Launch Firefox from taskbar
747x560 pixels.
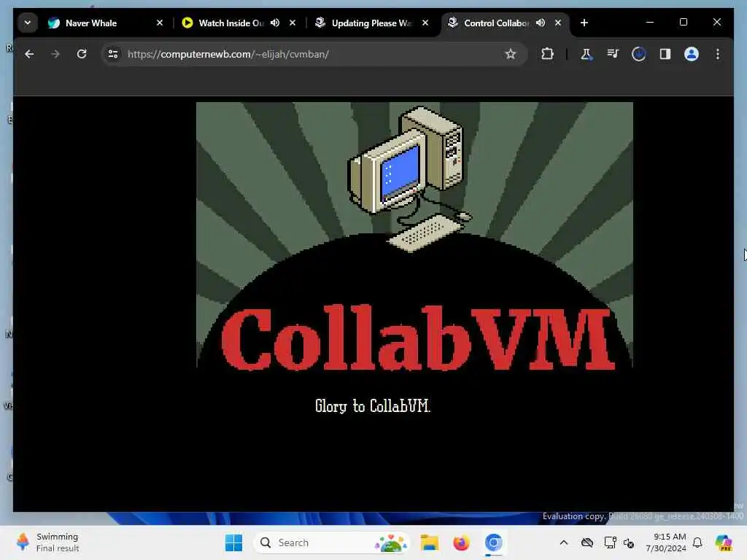point(461,542)
